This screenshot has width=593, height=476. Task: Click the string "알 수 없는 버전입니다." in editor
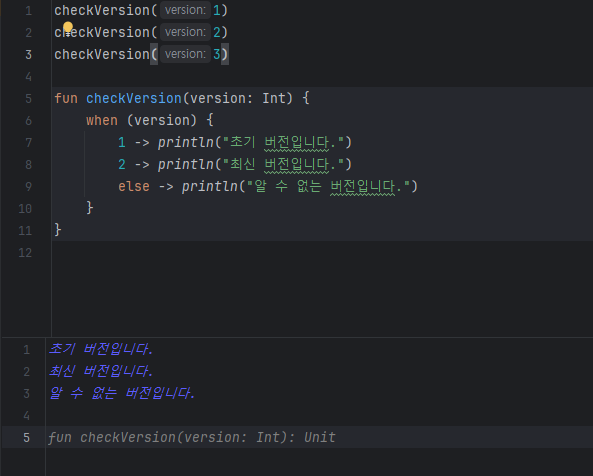[328, 186]
